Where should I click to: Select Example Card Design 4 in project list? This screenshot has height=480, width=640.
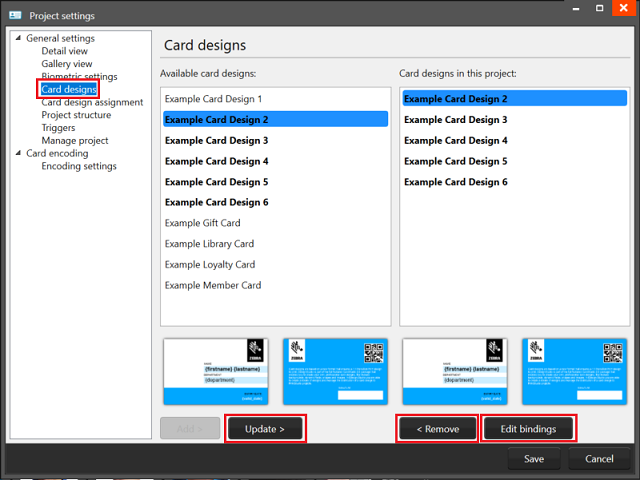[x=455, y=141]
